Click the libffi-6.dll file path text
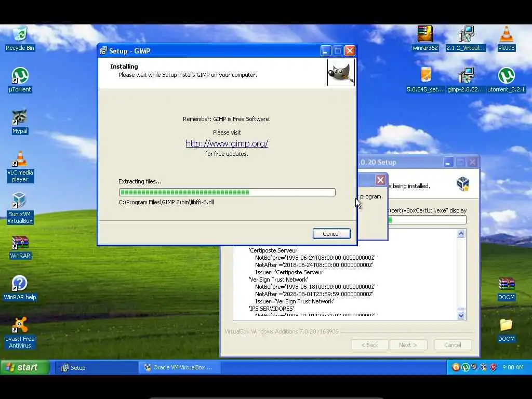 166,202
